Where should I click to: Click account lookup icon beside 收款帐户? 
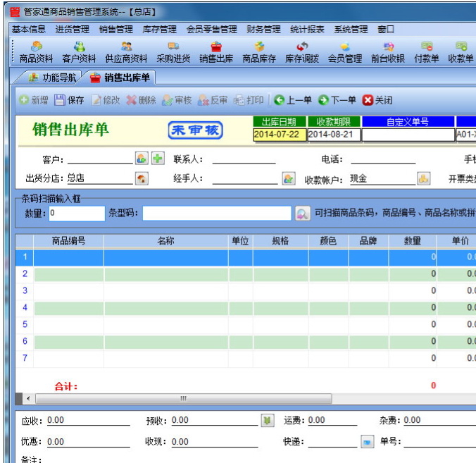coord(423,178)
